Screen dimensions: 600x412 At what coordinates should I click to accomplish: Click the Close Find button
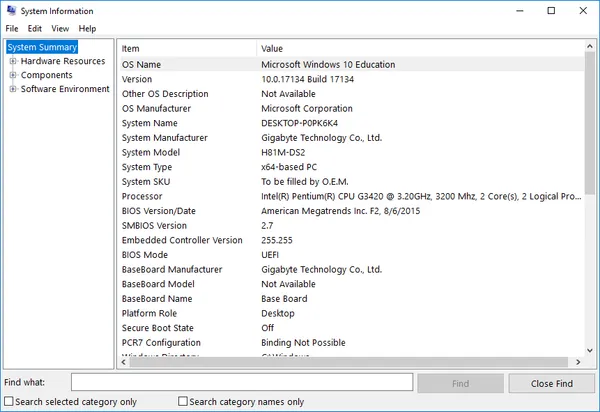pos(551,383)
